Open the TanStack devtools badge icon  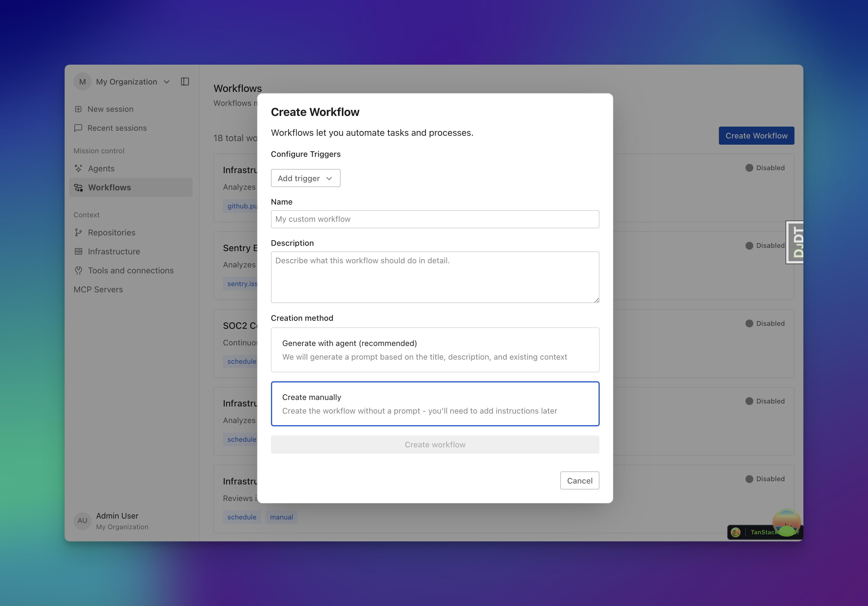735,532
